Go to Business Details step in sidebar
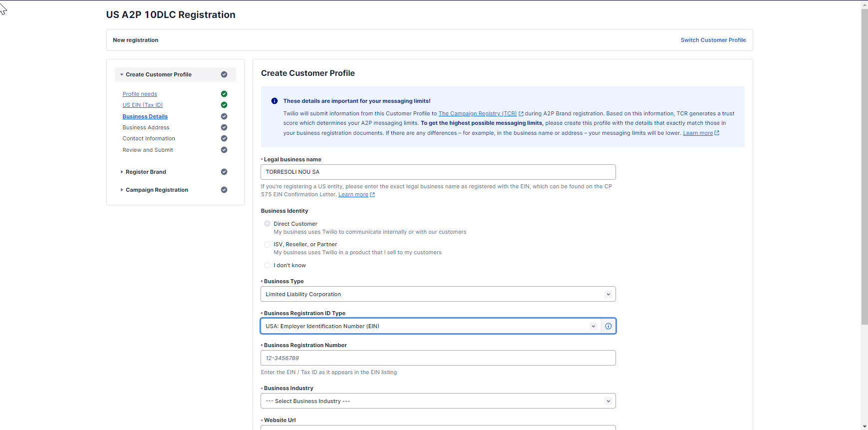The height and width of the screenshot is (430, 868). [145, 116]
